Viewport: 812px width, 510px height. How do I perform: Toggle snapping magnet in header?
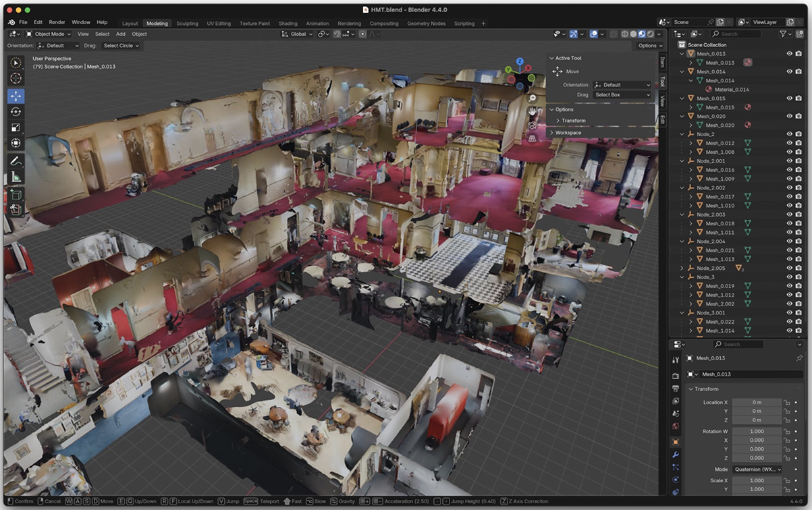(337, 34)
